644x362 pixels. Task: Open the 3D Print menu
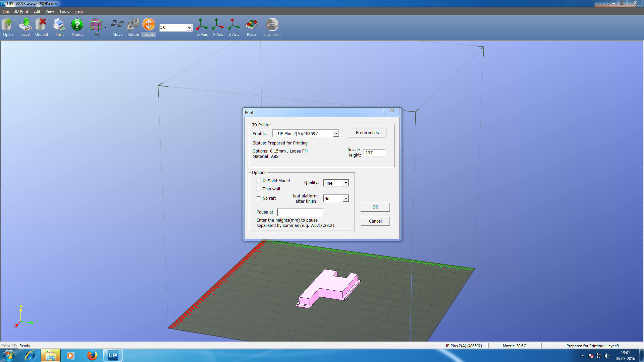point(21,11)
